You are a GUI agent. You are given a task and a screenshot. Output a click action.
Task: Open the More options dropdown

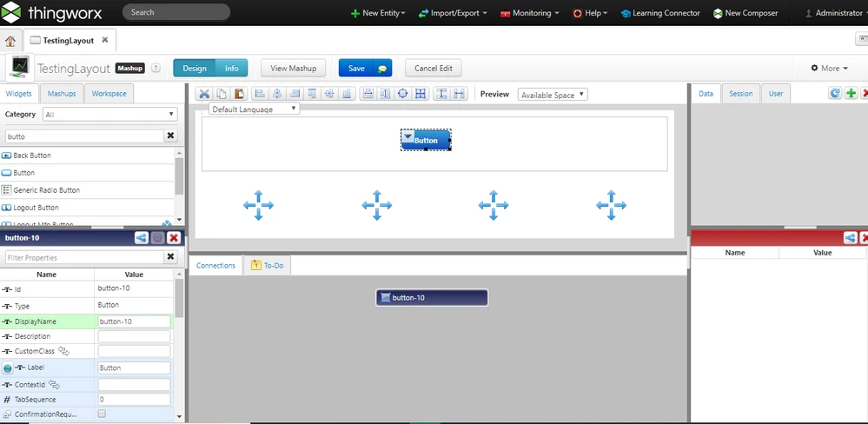(x=829, y=68)
